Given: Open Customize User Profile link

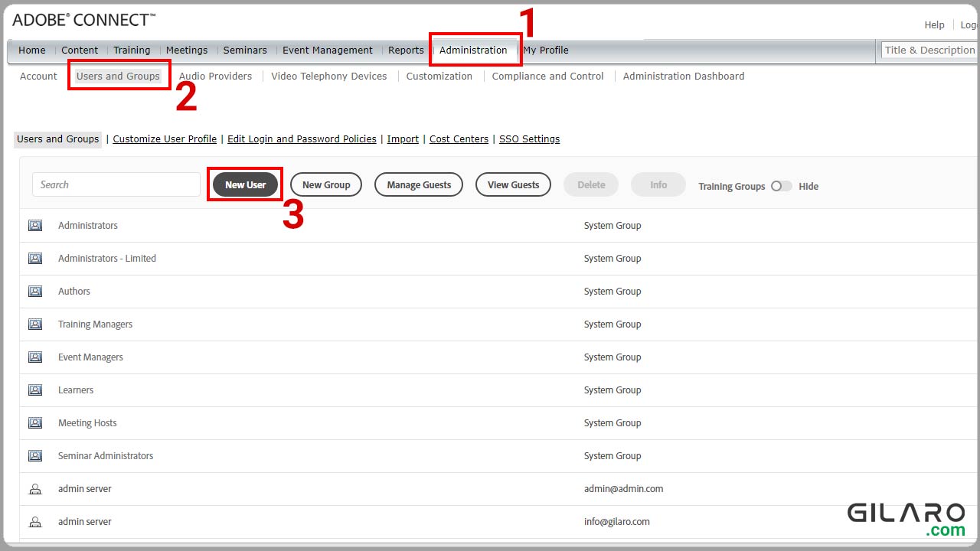Looking at the screenshot, I should (x=165, y=139).
